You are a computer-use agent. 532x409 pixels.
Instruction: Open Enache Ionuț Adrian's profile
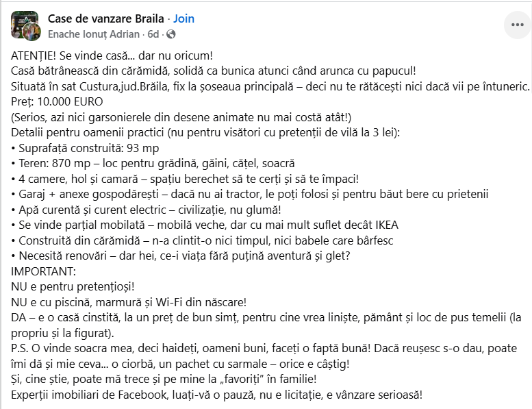point(94,34)
